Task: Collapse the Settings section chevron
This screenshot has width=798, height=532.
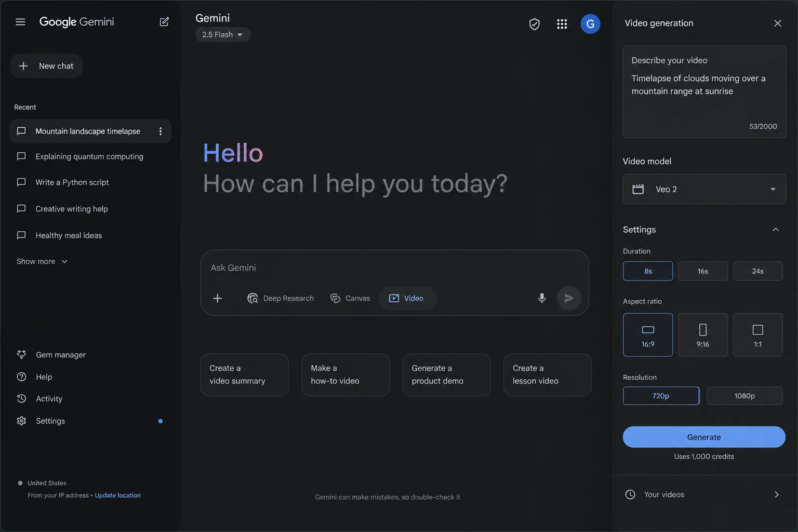Action: [775, 230]
